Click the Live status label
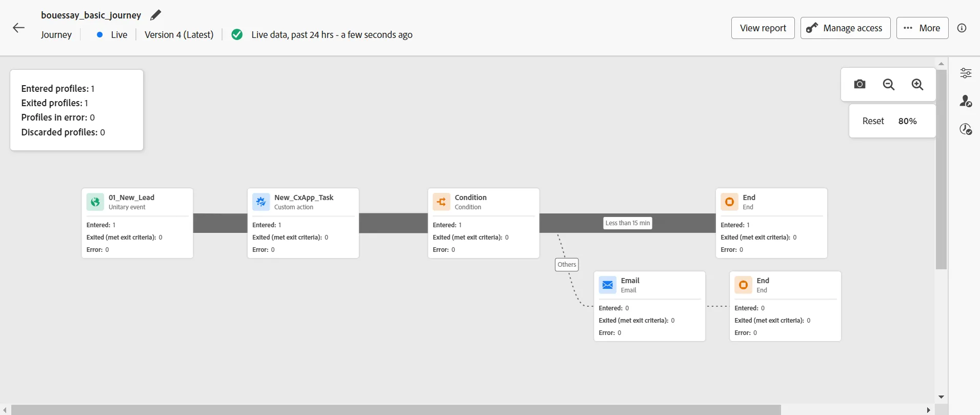Viewport: 980px width, 415px height. click(x=119, y=35)
